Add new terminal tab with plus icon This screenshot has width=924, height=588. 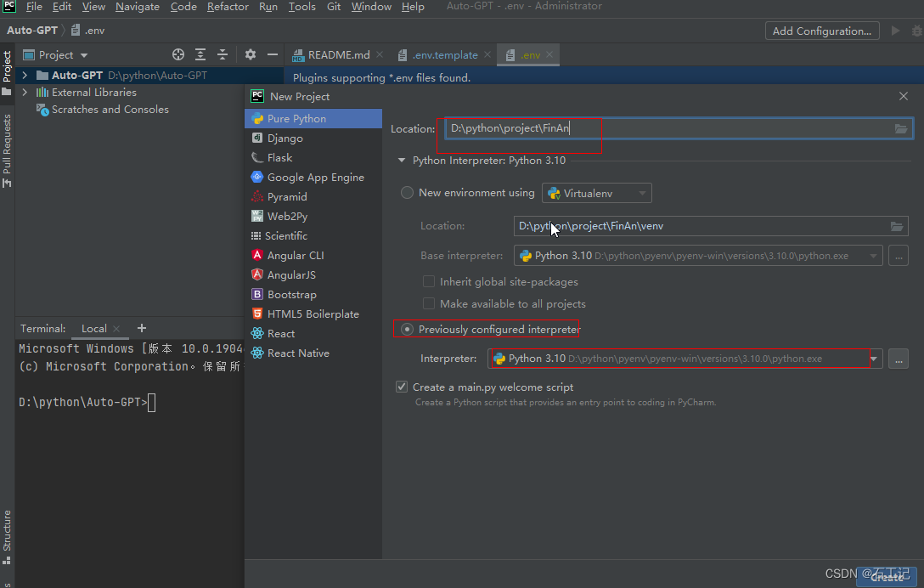[142, 329]
